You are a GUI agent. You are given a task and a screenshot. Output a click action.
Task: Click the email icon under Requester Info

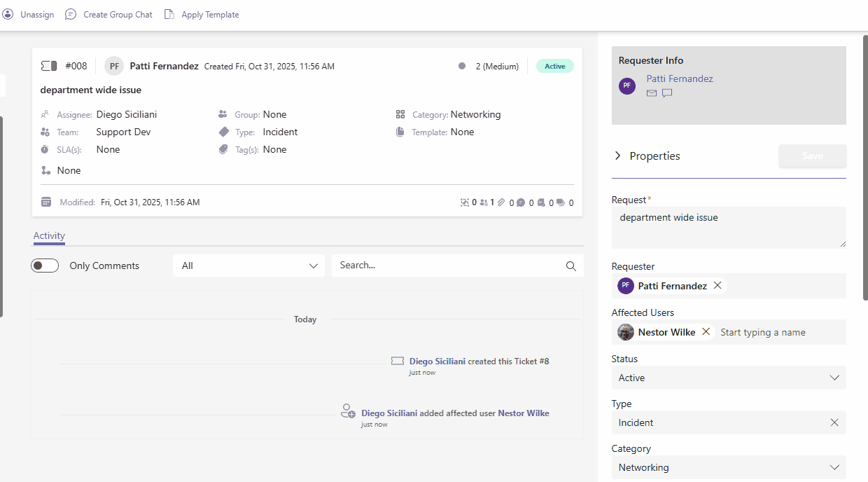pos(652,93)
